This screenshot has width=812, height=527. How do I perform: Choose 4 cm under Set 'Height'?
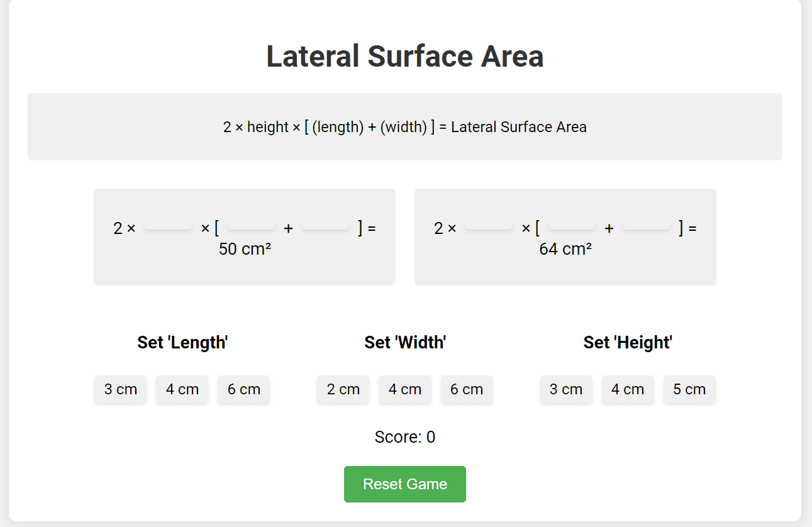point(628,389)
